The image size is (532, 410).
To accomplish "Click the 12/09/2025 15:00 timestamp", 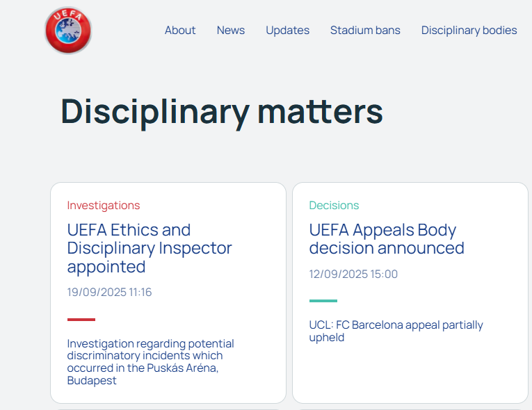I will tap(353, 274).
